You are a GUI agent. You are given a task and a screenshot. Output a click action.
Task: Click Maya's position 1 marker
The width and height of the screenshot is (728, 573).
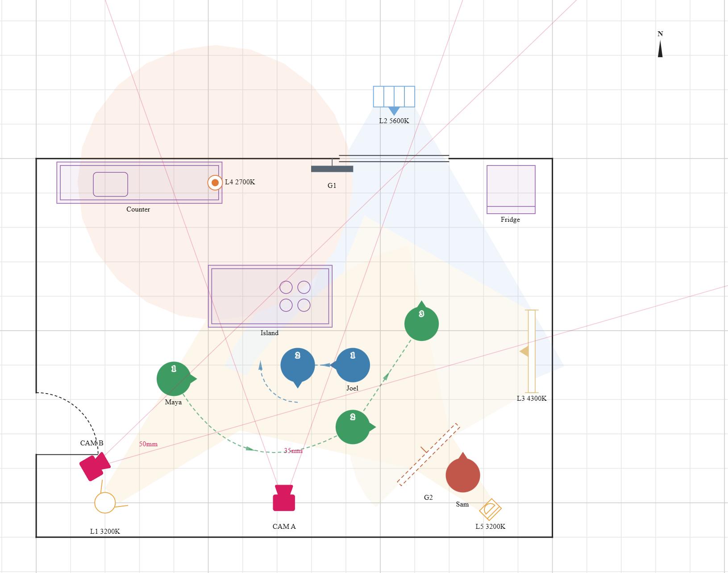pos(174,378)
